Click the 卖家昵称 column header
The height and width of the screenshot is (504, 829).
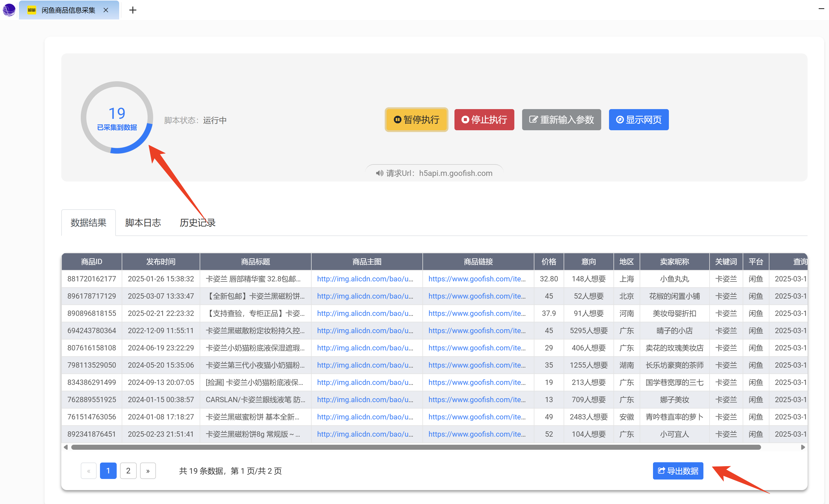pos(674,262)
